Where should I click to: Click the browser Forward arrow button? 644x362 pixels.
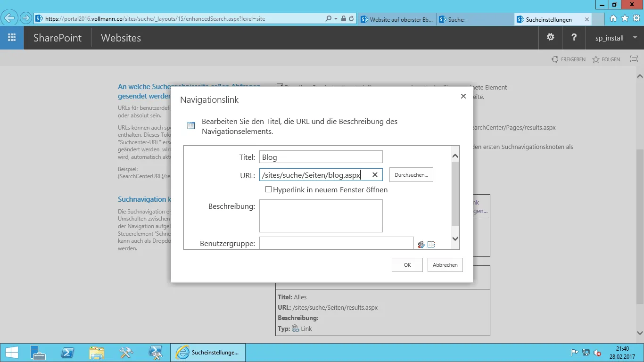25,18
